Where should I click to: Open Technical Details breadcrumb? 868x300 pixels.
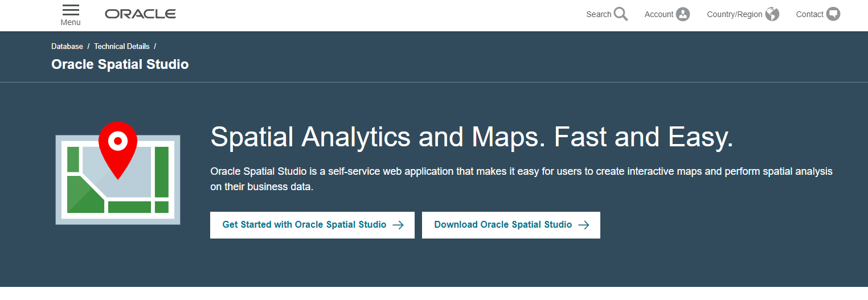tap(122, 47)
